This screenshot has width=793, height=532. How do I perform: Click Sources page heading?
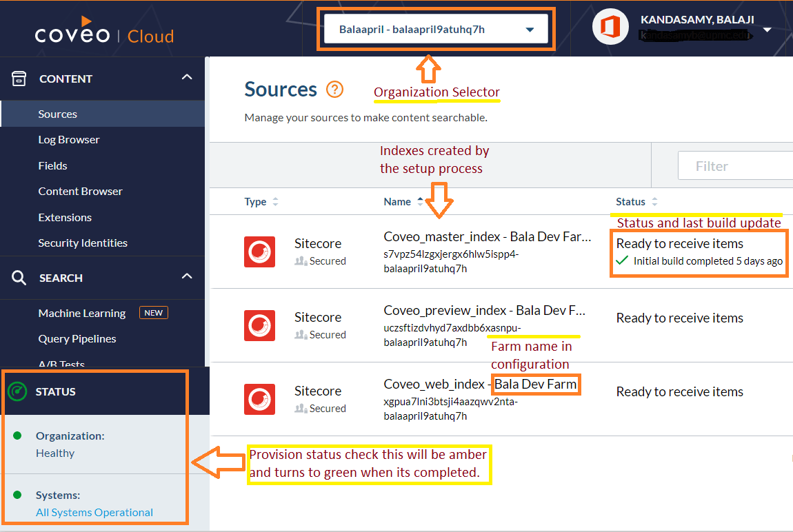click(x=281, y=90)
